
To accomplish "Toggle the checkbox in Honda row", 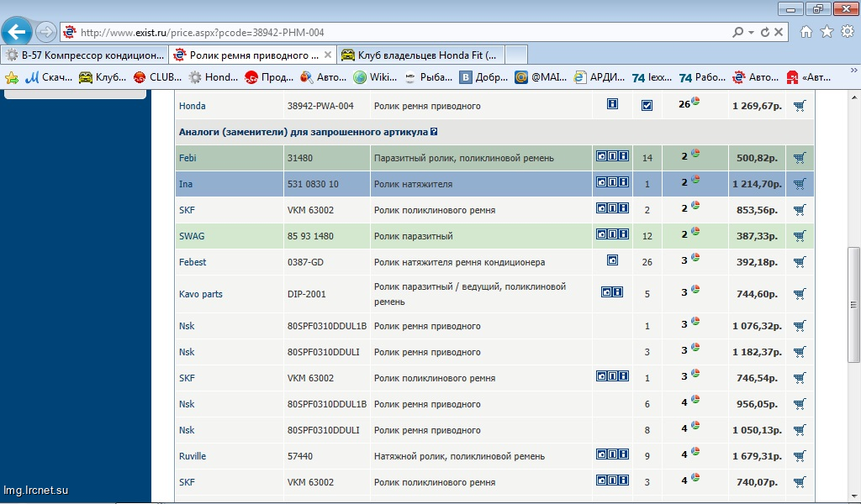I will [647, 105].
